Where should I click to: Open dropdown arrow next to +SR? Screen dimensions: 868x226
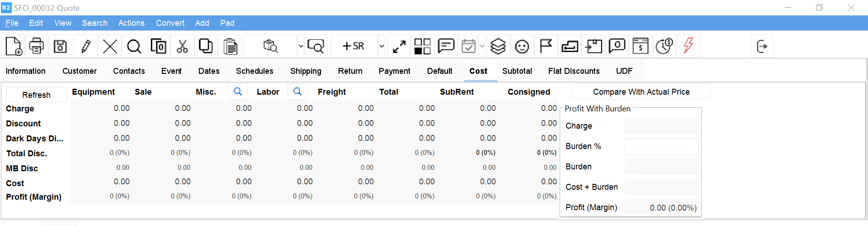tap(382, 46)
